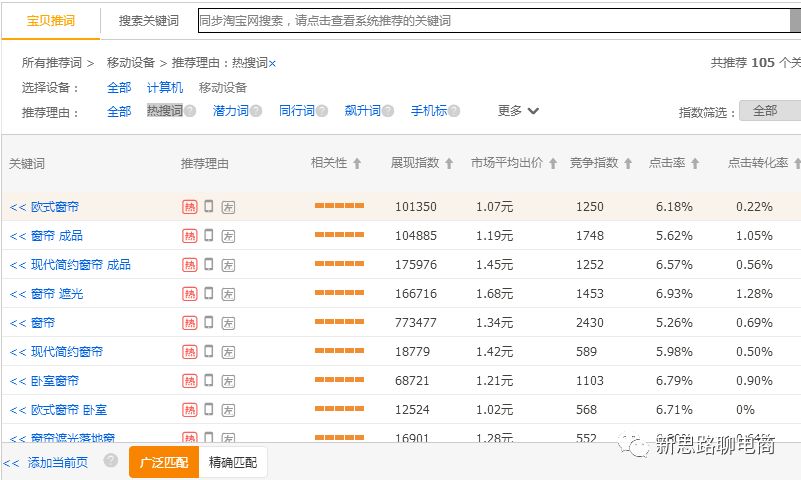Toggle 广泛匹配 match mode
Image resolution: width=801 pixels, height=480 pixels.
click(164, 462)
